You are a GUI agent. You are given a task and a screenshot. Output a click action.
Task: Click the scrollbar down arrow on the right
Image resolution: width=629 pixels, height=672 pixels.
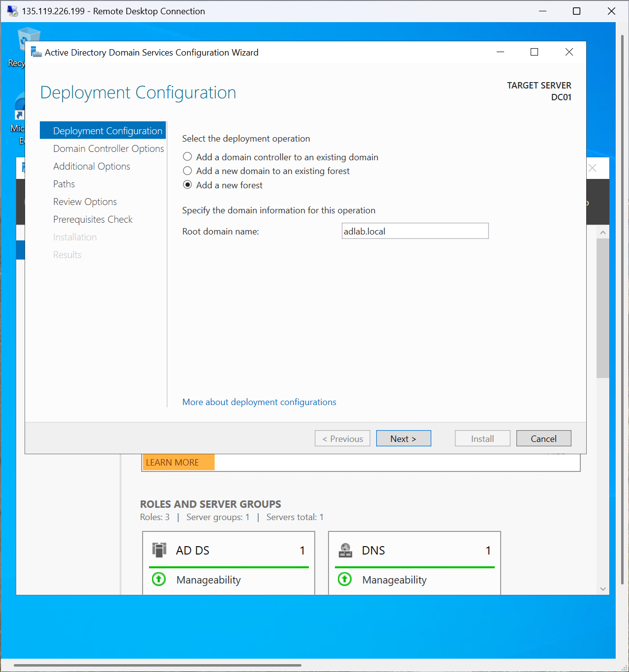(x=603, y=588)
